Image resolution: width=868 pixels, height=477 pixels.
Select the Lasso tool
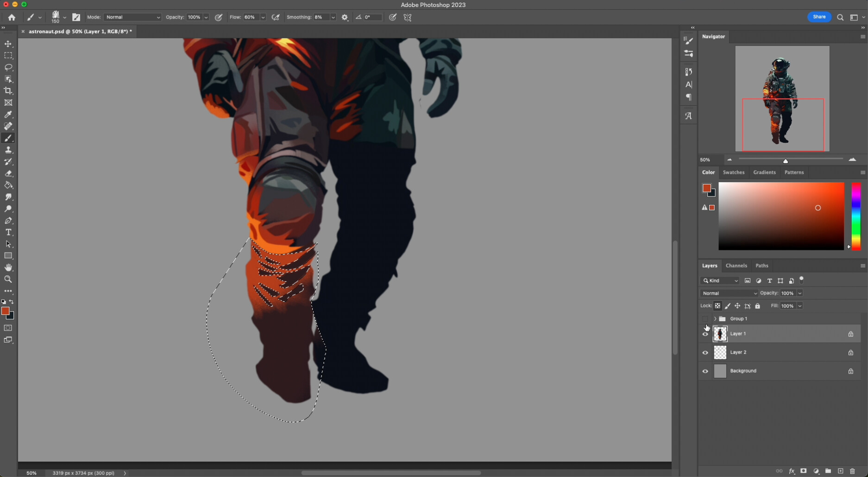coord(8,68)
